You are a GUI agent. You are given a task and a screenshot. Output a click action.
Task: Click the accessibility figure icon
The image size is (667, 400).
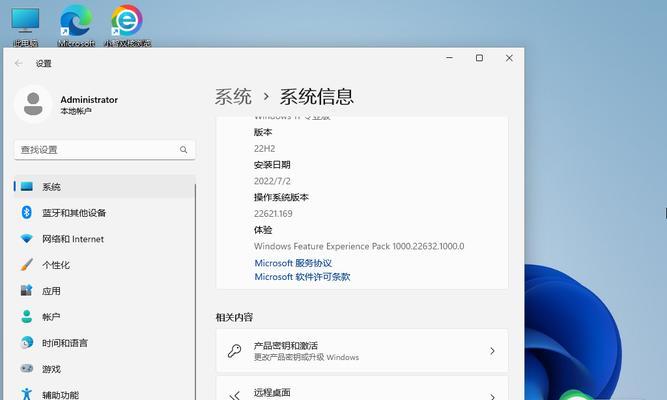26,394
